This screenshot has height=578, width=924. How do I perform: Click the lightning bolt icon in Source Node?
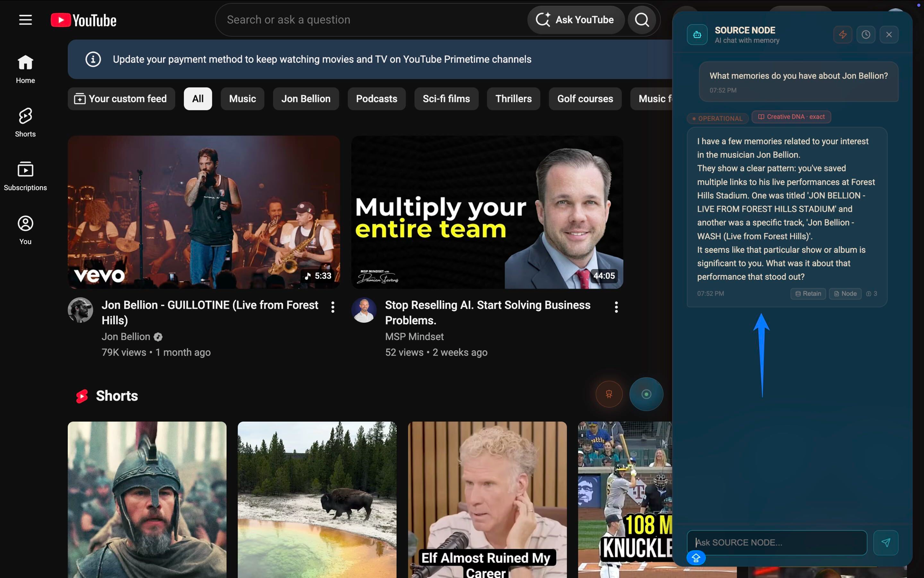843,35
